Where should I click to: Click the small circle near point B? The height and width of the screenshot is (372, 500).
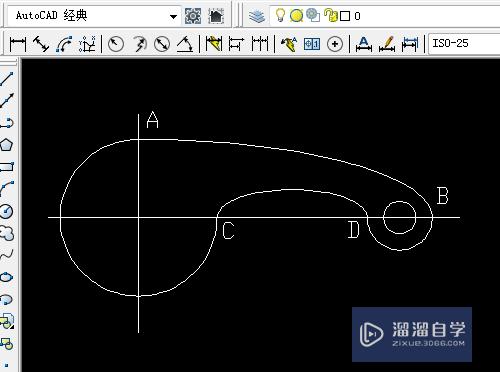pos(399,217)
